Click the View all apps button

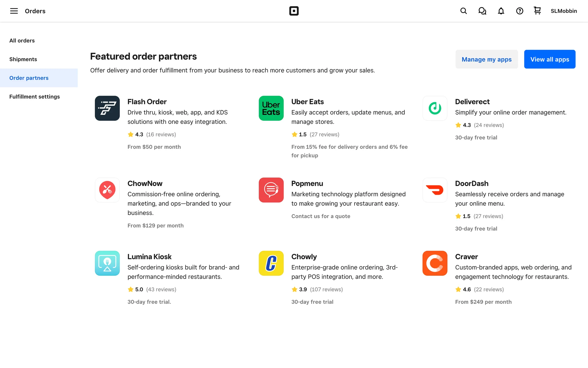point(549,59)
